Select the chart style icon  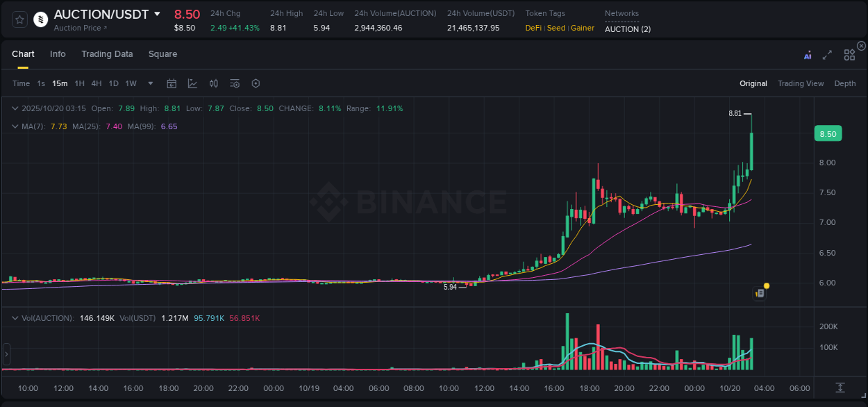192,83
